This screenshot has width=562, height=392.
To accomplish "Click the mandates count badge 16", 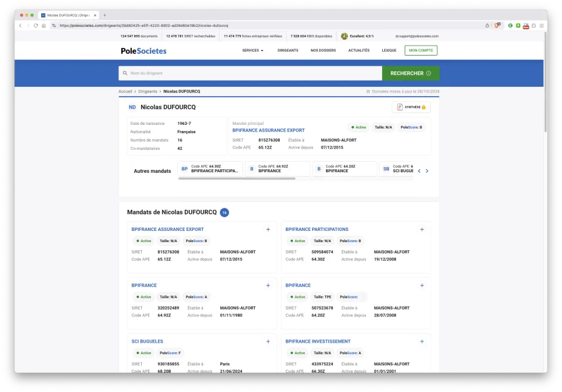I will pyautogui.click(x=224, y=212).
